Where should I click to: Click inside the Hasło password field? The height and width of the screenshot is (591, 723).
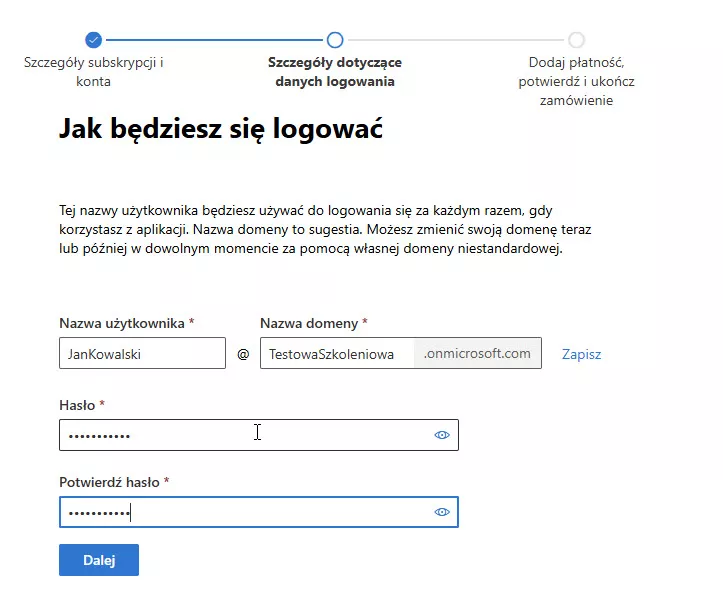[240, 435]
